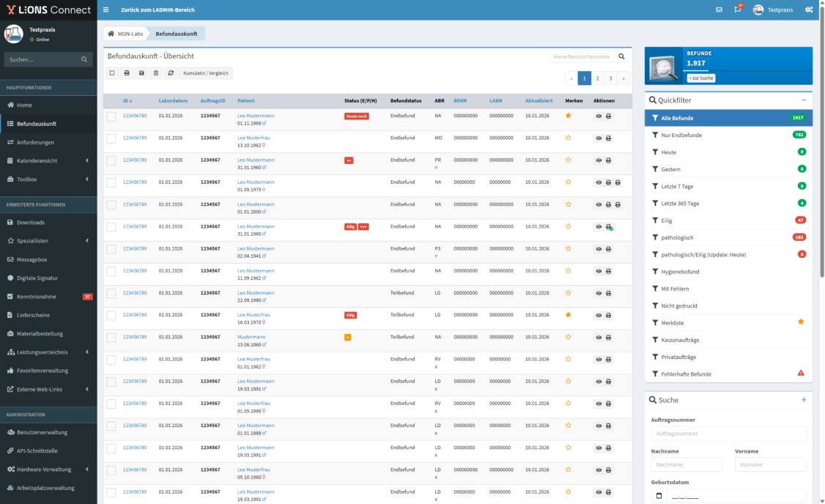Click the save disk icon in toolbar
The width and height of the screenshot is (825, 504).
tap(141, 73)
